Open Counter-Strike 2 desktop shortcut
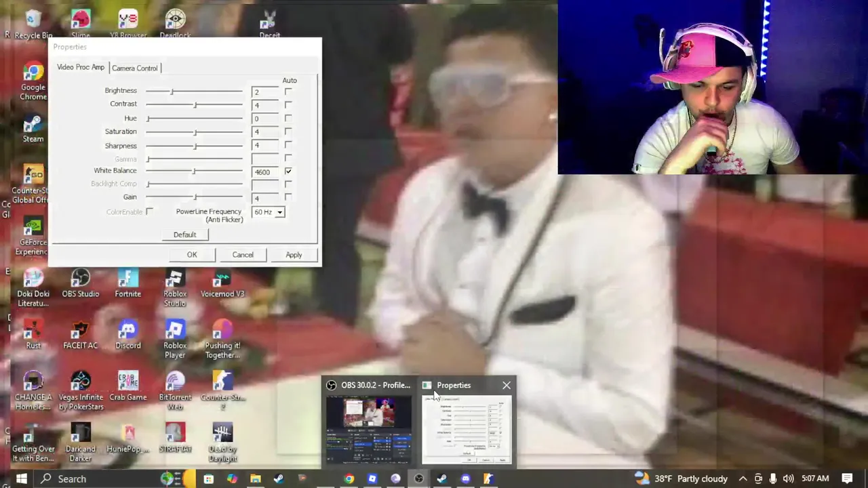This screenshot has height=488, width=868. [x=222, y=391]
